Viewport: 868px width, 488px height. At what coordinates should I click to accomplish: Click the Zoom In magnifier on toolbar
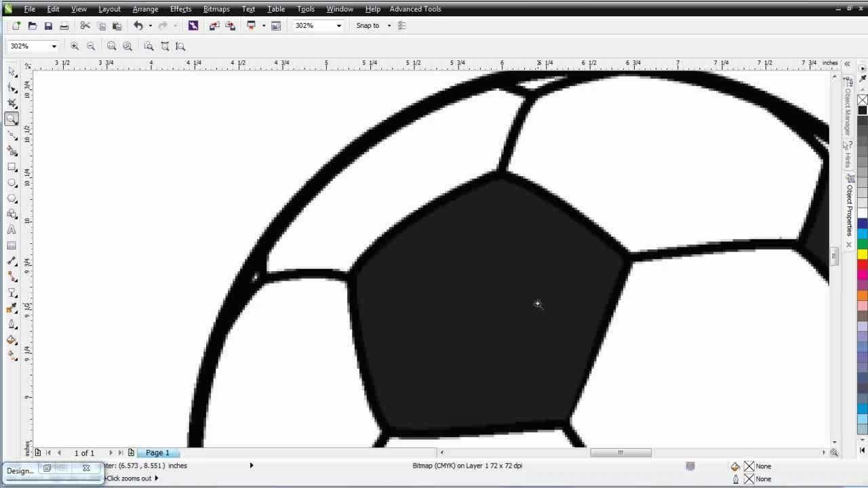(x=75, y=46)
